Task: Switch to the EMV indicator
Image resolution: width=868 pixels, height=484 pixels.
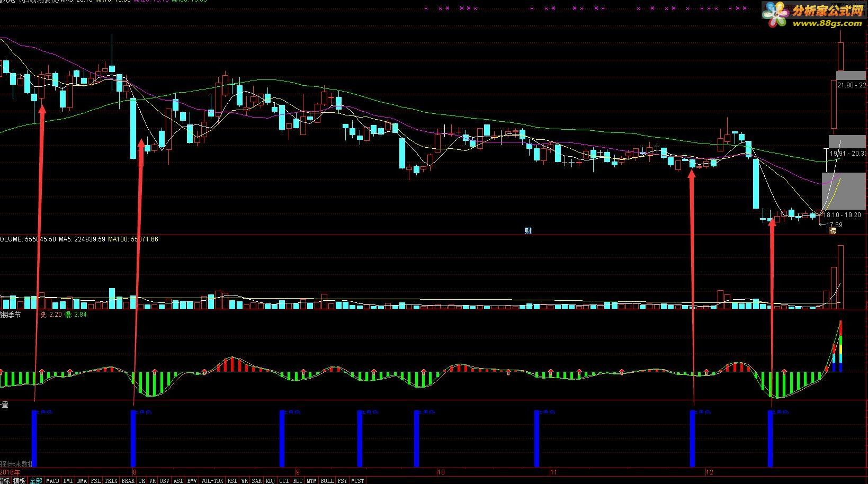Action: click(192, 481)
